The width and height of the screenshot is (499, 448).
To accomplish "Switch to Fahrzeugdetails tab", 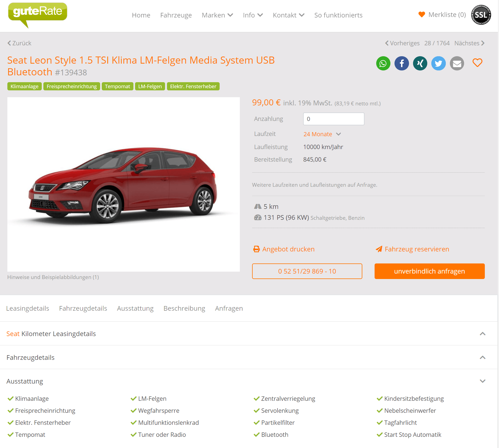I will click(x=83, y=308).
